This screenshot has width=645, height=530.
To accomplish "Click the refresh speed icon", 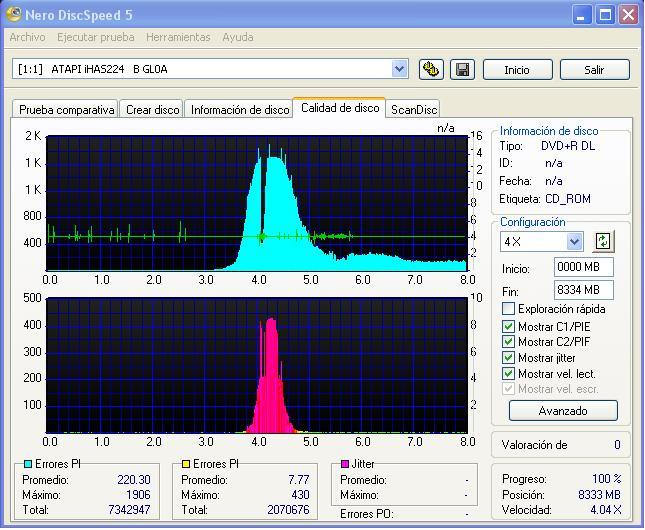I will pos(603,241).
